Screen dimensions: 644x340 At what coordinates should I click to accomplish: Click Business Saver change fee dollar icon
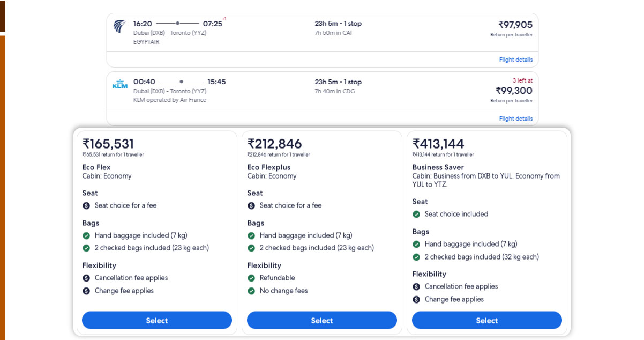416,299
